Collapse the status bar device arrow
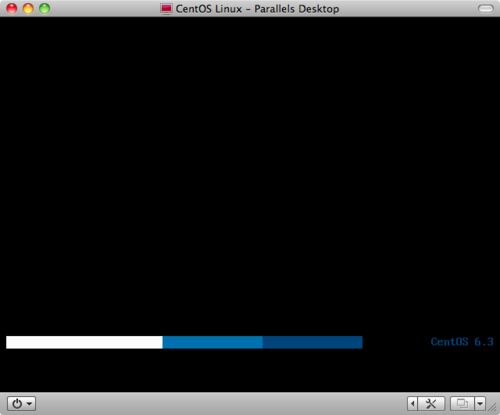 [x=413, y=404]
